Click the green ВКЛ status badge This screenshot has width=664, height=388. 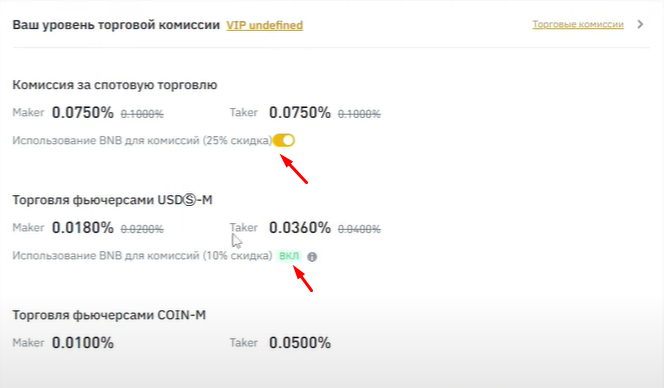[x=289, y=256]
